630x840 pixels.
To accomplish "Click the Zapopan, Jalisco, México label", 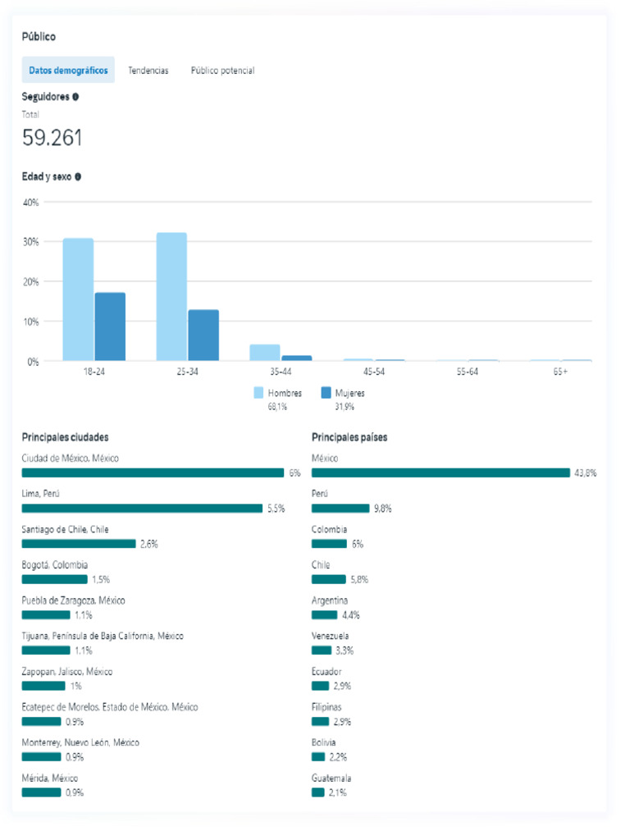I will 67,672.
